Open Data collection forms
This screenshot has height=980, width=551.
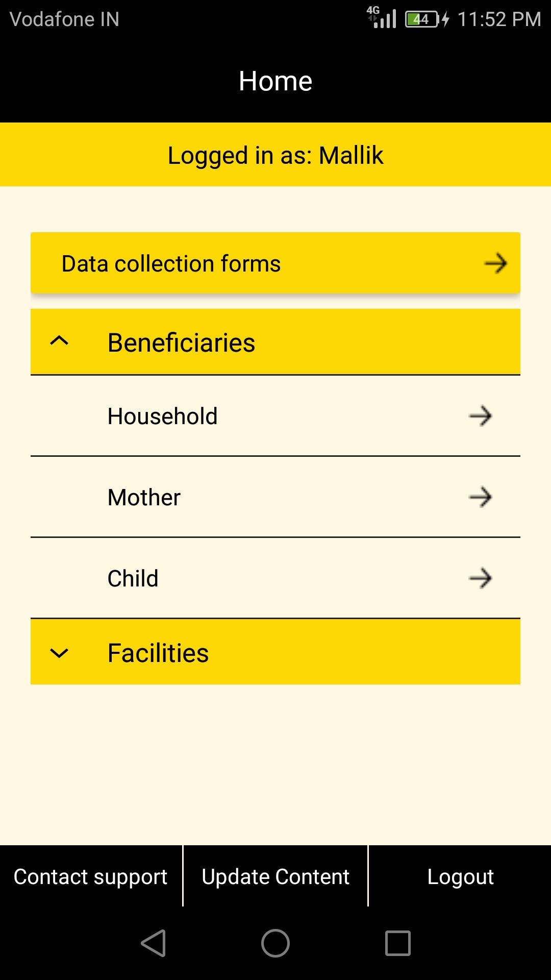[171, 264]
